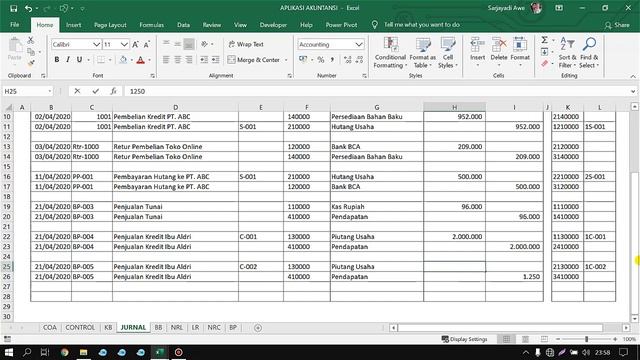Image resolution: width=640 pixels, height=360 pixels.
Task: Switch to the CONTROL sheet tab
Action: [80, 327]
